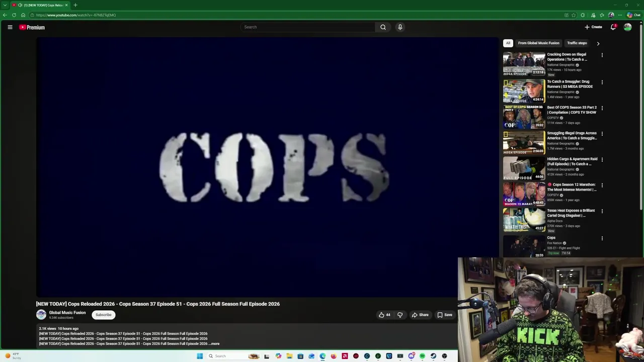This screenshot has width=644, height=362.
Task: Open options for Hidden Cargo & Apartment Raid
Action: click(x=602, y=159)
